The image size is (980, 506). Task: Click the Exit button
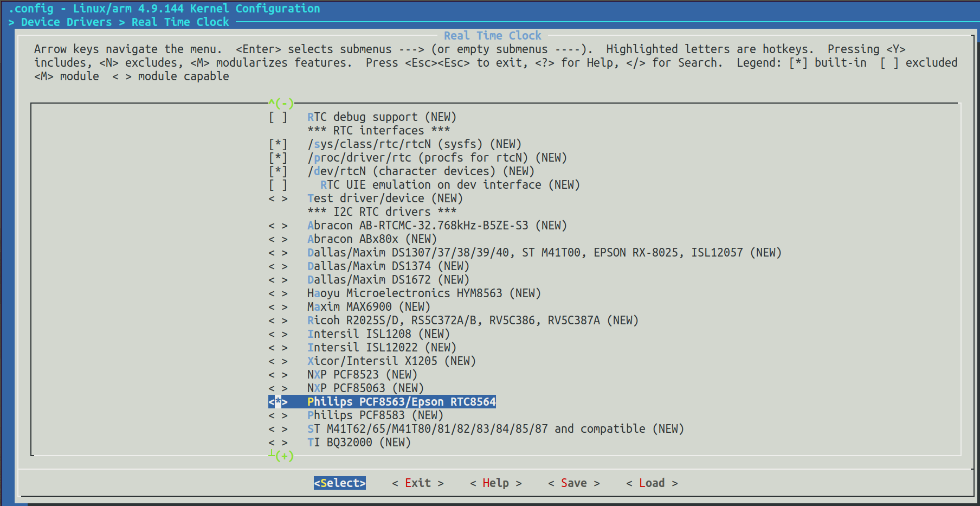coord(418,483)
